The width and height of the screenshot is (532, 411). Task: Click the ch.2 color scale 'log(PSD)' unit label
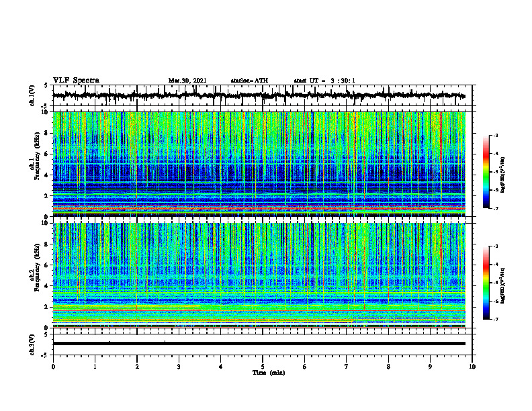click(x=503, y=285)
